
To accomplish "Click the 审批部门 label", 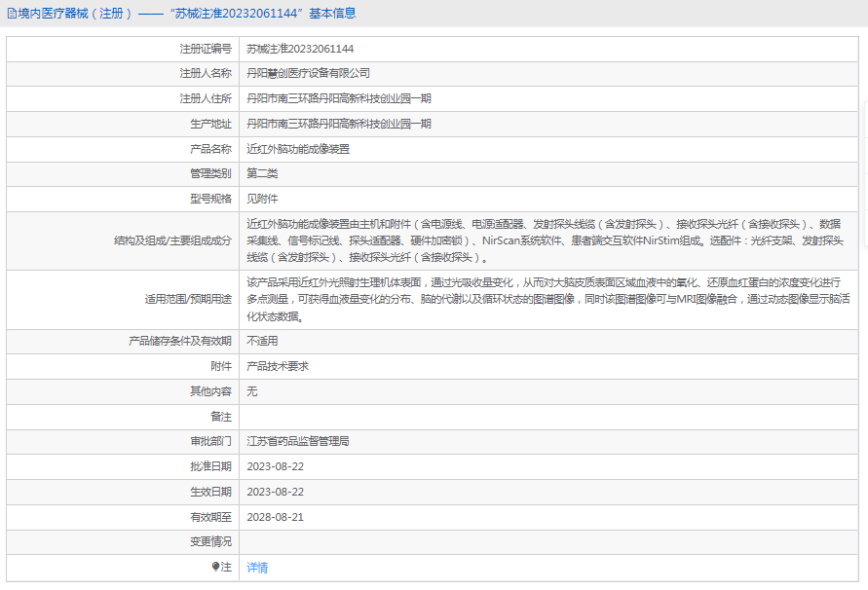I will click(x=210, y=441).
